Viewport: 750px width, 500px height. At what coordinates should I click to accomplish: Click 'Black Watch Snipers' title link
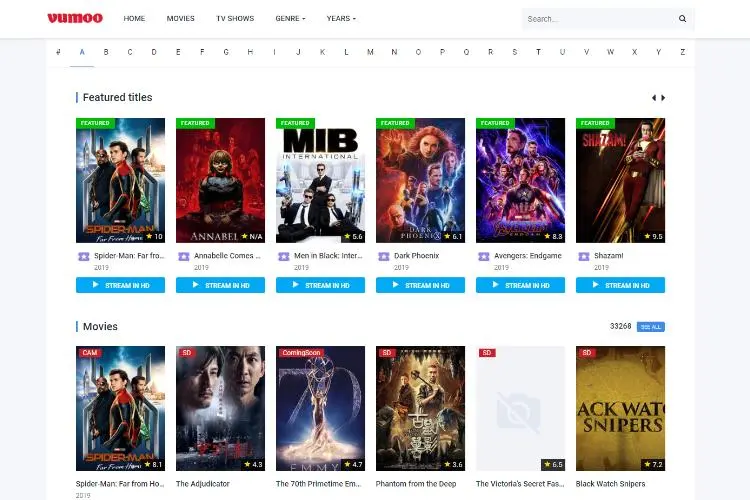click(610, 484)
